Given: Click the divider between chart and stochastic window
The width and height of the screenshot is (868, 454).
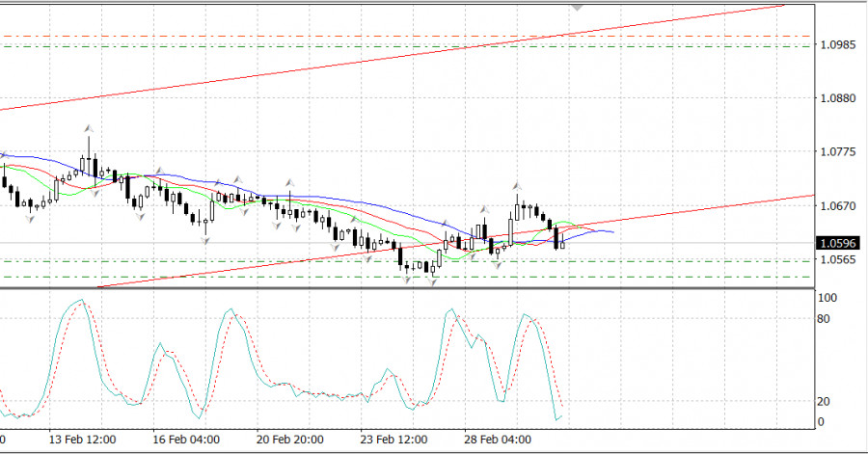Looking at the screenshot, I should click(x=405, y=287).
